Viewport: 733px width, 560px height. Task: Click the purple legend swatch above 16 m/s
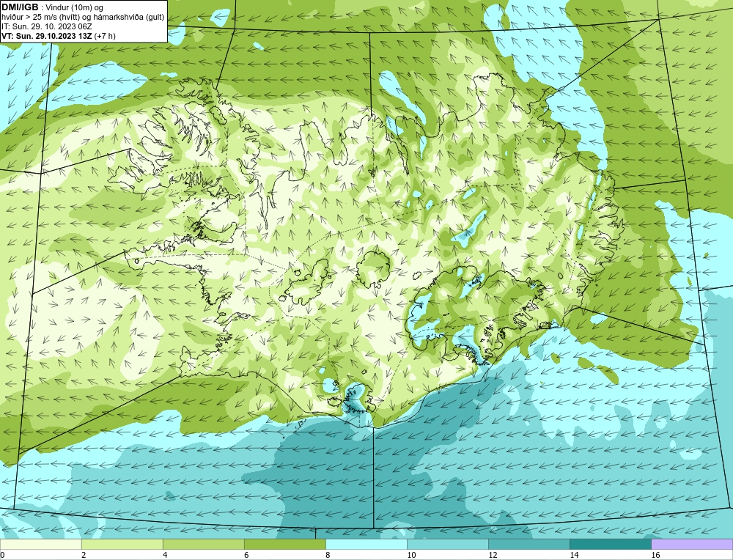[692, 544]
